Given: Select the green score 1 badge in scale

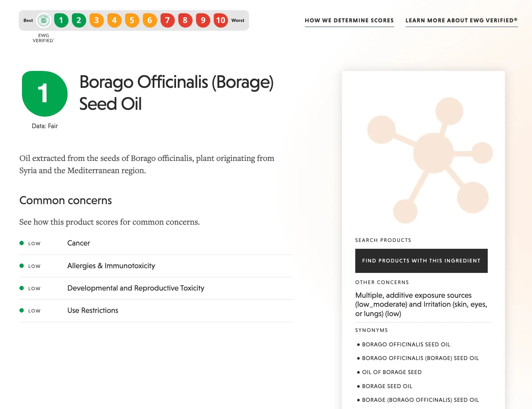Looking at the screenshot, I should 61,21.
